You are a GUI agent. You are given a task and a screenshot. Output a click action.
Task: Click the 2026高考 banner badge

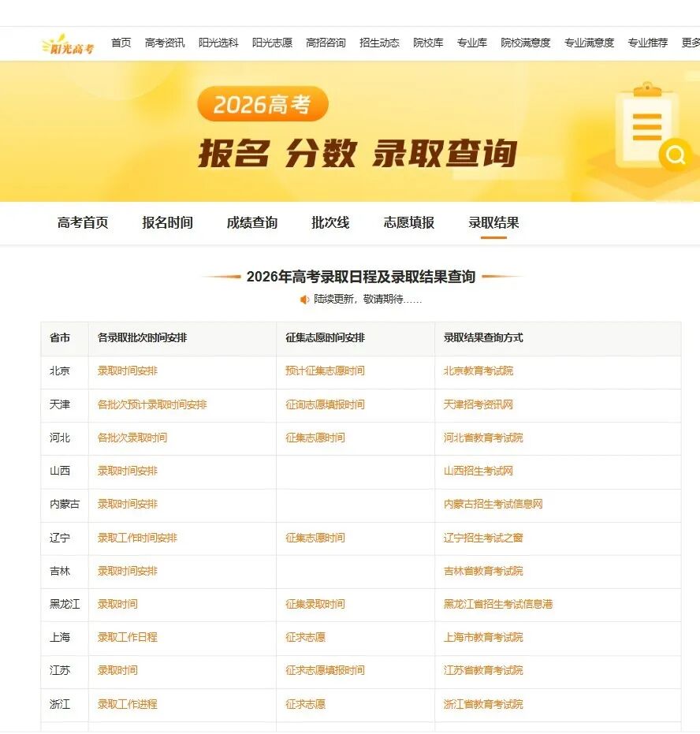pos(262,104)
